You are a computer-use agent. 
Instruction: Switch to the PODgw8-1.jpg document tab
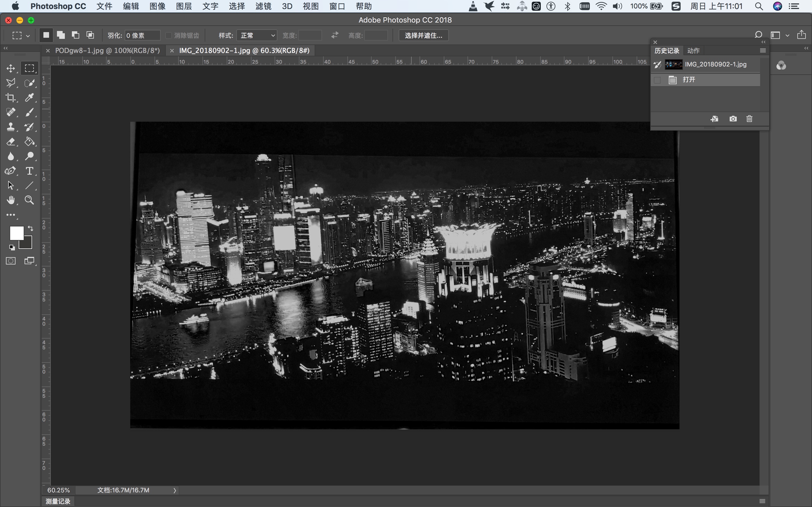(107, 51)
